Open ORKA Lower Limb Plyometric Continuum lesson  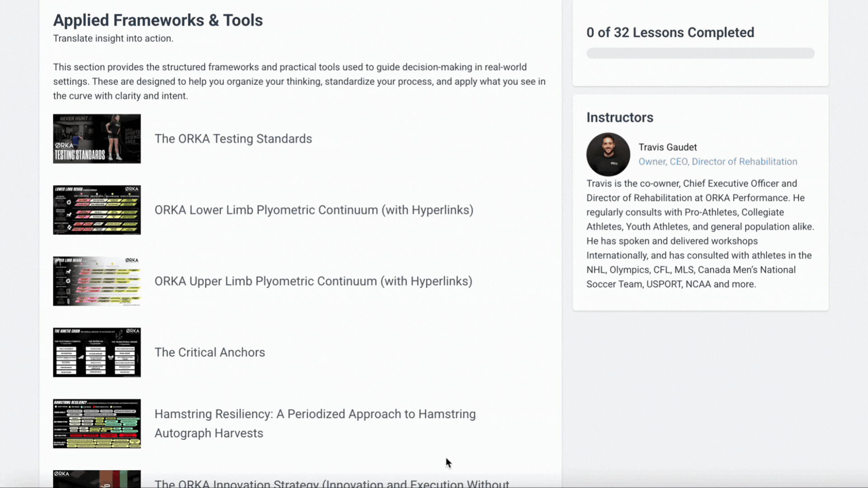[314, 210]
